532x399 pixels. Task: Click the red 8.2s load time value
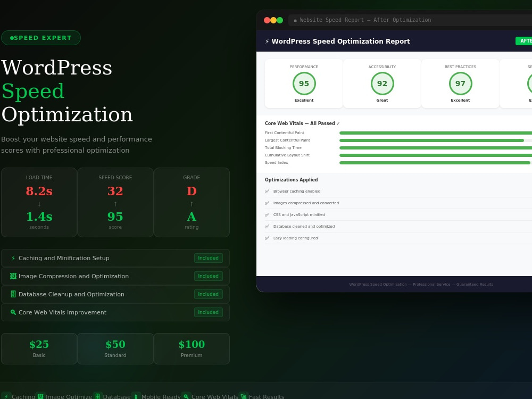pyautogui.click(x=39, y=191)
